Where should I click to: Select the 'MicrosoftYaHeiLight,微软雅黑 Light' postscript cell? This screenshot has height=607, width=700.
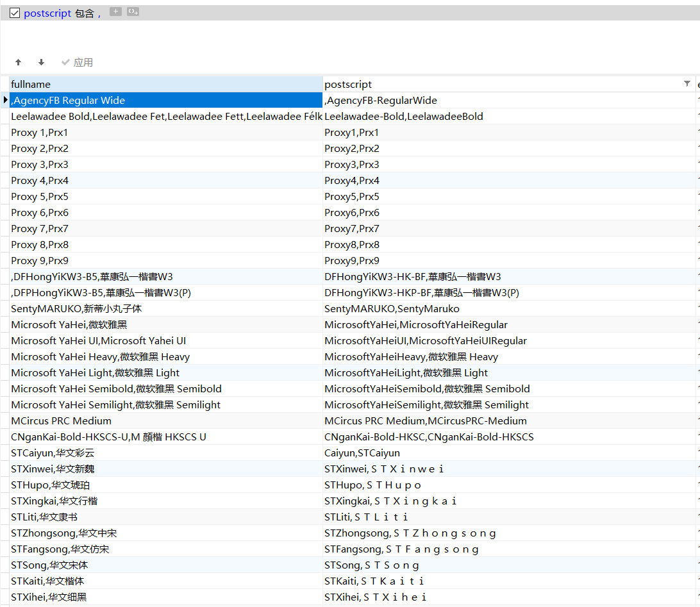tap(509, 373)
